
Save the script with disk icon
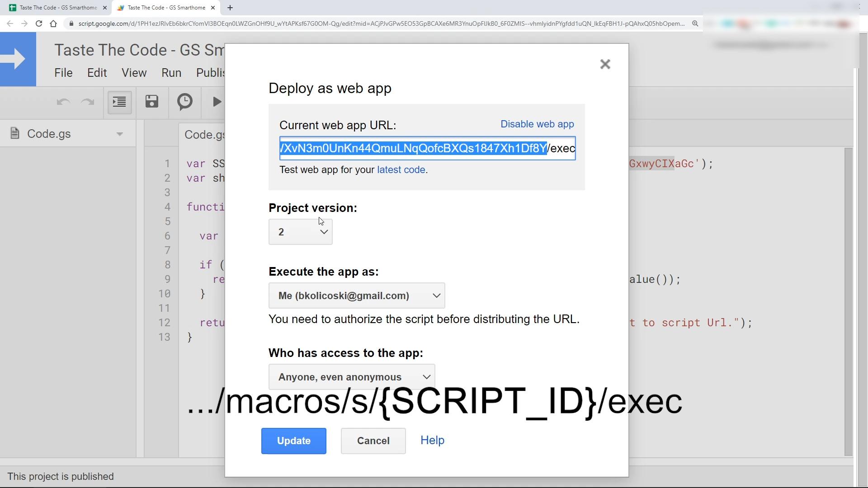coord(152,102)
